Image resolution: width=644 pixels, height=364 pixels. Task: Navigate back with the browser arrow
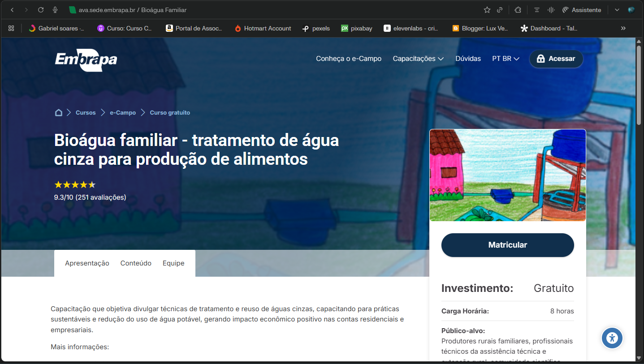[x=12, y=9]
